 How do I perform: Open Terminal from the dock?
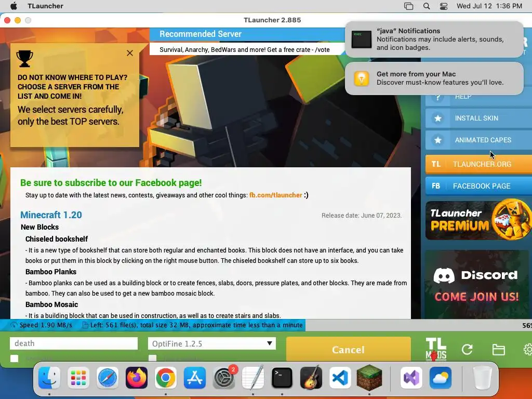(282, 378)
